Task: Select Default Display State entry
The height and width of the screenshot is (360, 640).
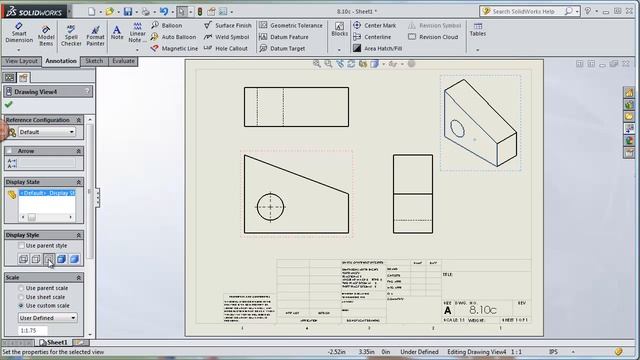Action: pyautogui.click(x=47, y=193)
